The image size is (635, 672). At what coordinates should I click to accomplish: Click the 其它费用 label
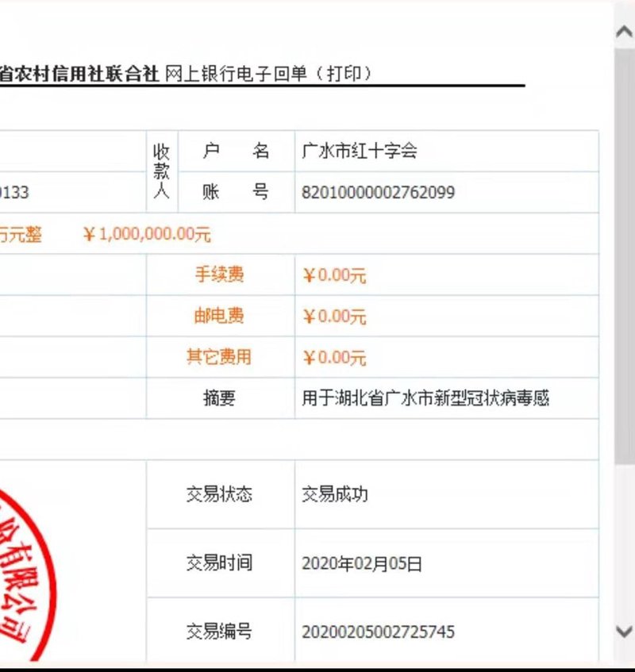coord(219,356)
